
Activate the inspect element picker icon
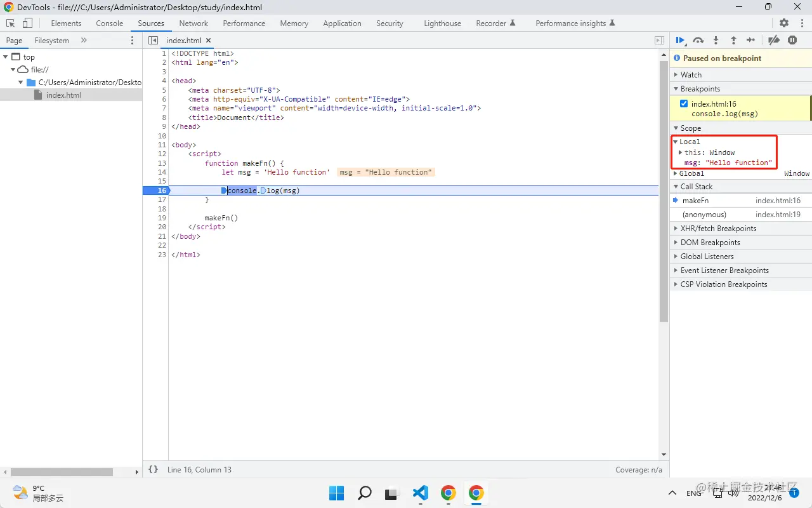click(x=11, y=23)
